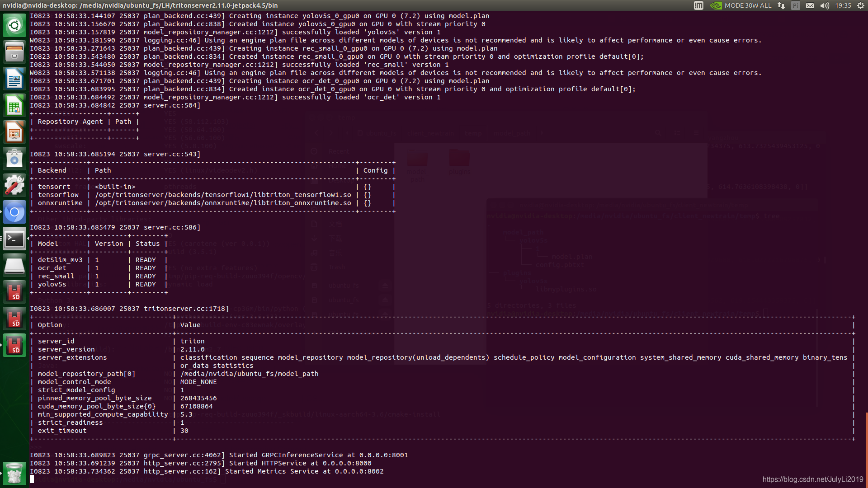Click the 'Model' column header

pyautogui.click(x=48, y=244)
